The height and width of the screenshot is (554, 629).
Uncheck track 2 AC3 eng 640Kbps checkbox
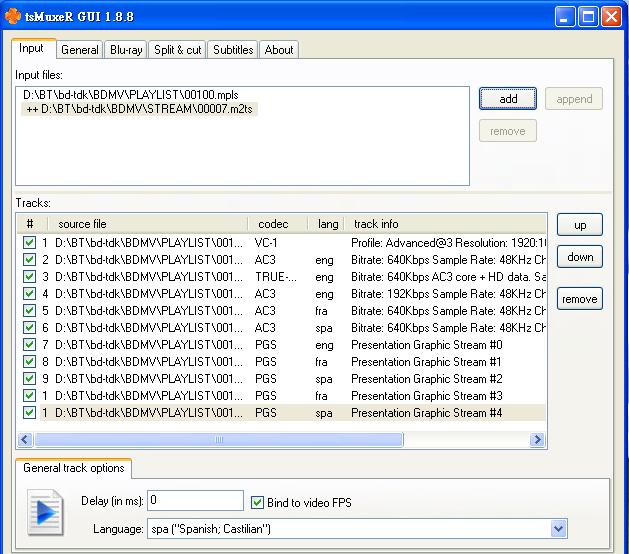[29, 260]
